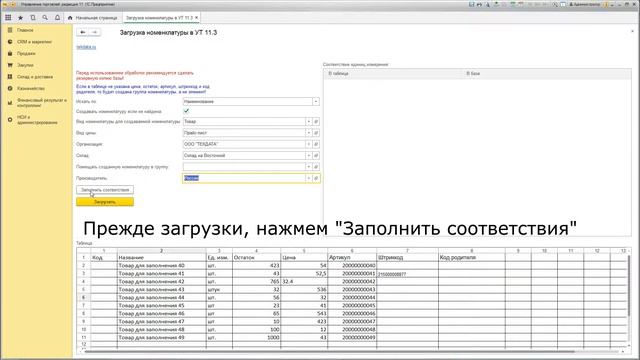This screenshot has width=640, height=360.
Task: Click the save icon in title bar
Action: coord(471,4)
